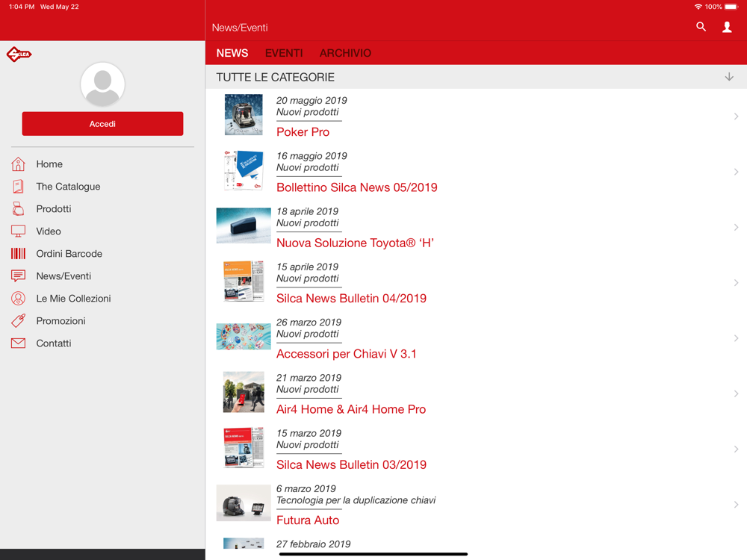The image size is (747, 560).
Task: Tap the search magnifier icon
Action: (x=701, y=27)
